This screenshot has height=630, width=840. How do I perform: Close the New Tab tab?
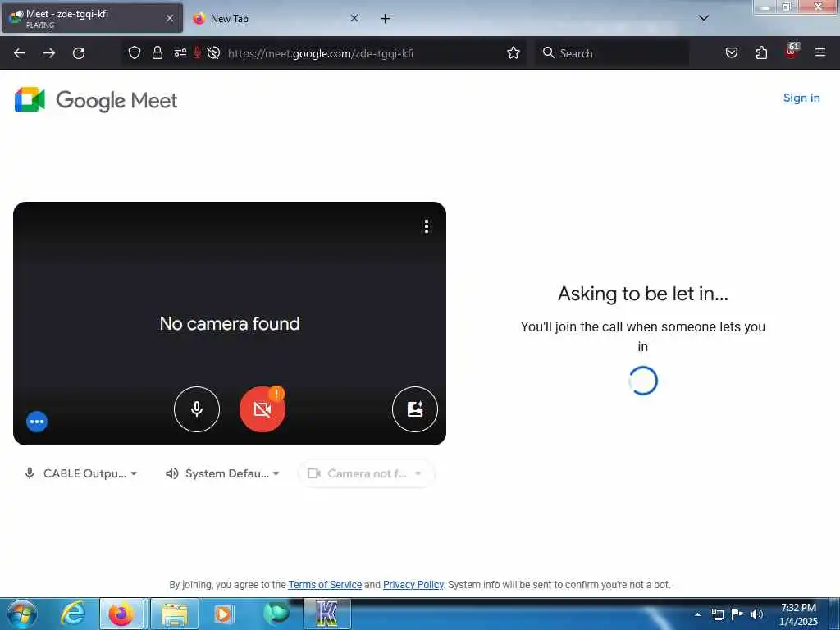coord(354,18)
